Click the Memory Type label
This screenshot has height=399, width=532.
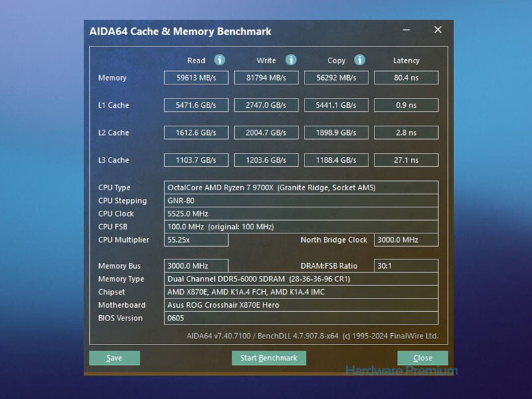(x=121, y=279)
